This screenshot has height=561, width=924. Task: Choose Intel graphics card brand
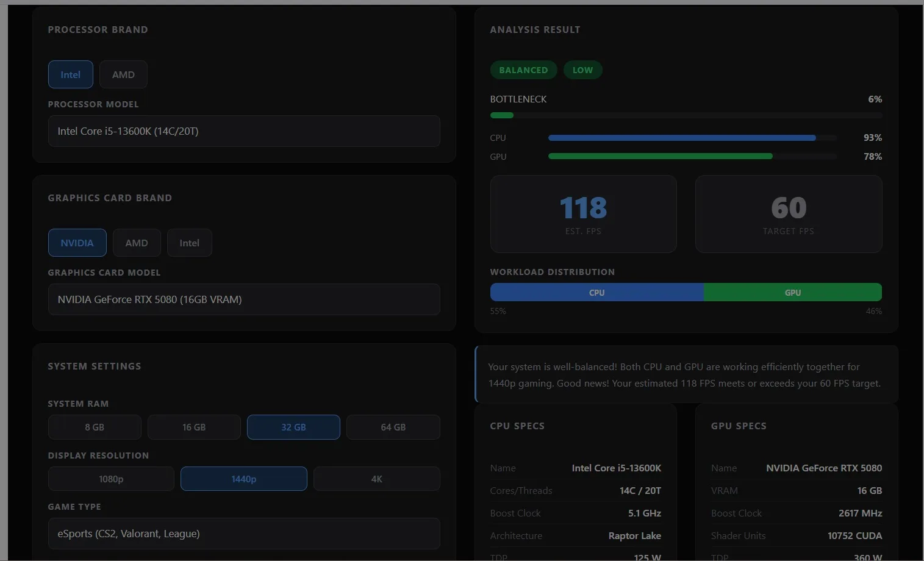point(190,243)
